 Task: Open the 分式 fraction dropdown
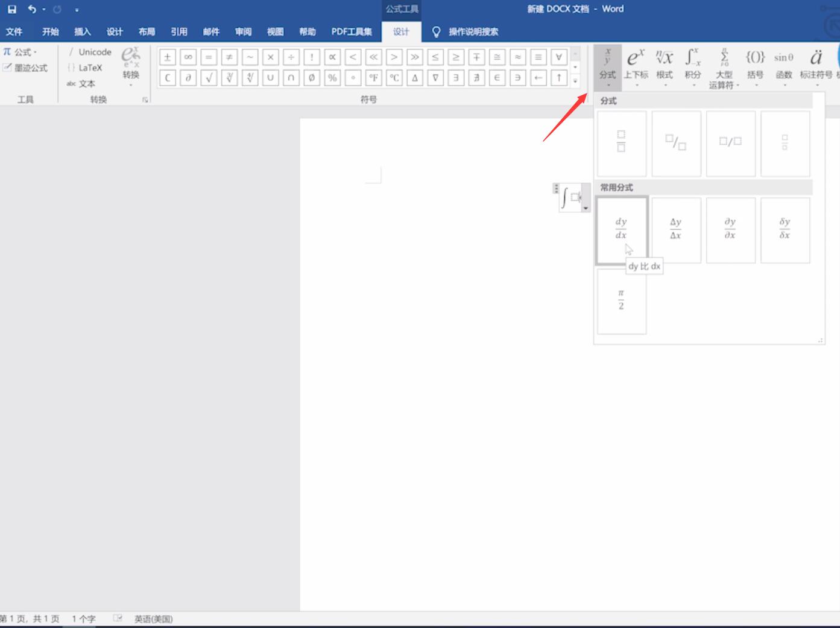607,66
